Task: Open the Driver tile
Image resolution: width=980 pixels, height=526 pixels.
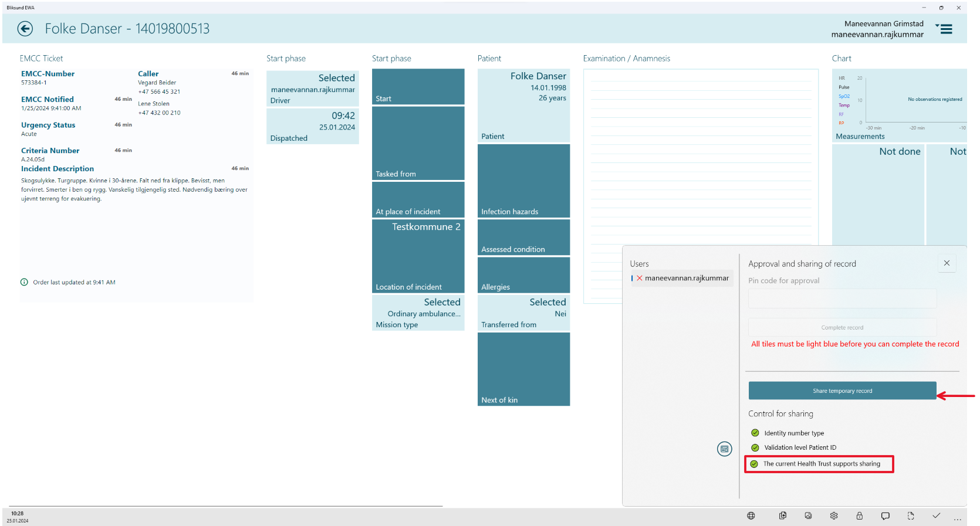Action: coord(313,88)
